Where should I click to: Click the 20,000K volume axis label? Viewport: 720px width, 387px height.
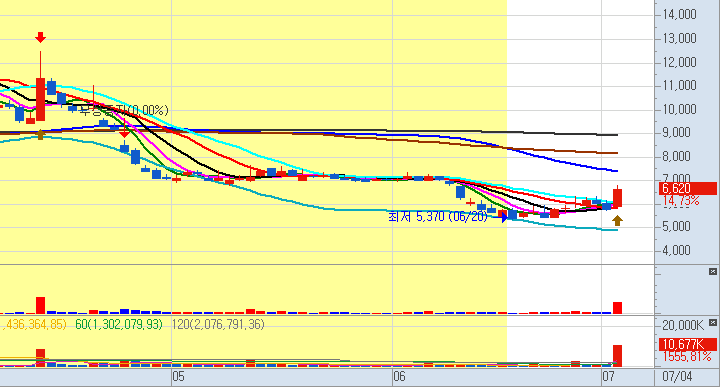[x=683, y=325]
